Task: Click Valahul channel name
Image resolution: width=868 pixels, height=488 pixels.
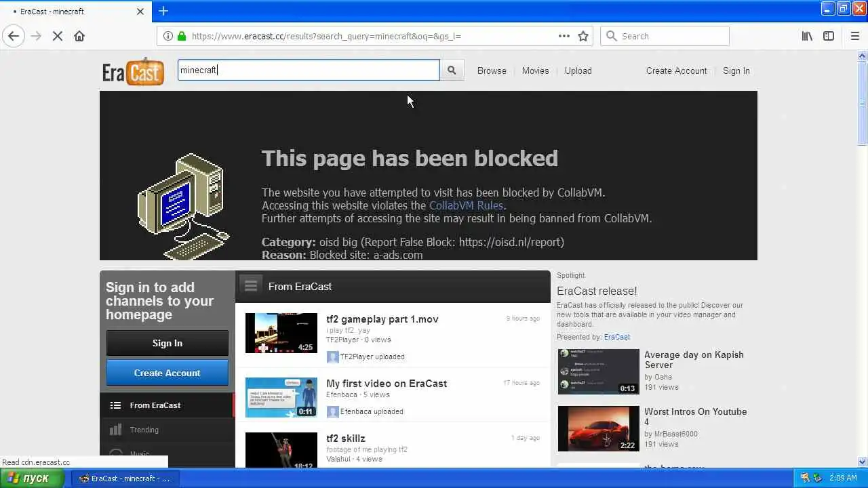Action: point(339,459)
